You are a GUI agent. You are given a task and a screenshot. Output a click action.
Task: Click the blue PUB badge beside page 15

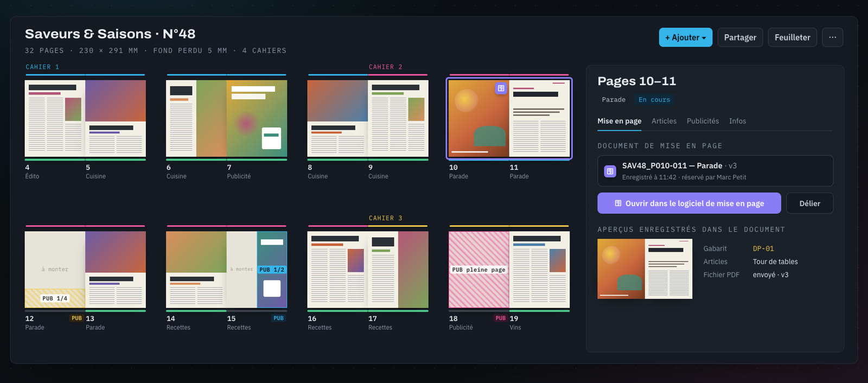(x=278, y=318)
